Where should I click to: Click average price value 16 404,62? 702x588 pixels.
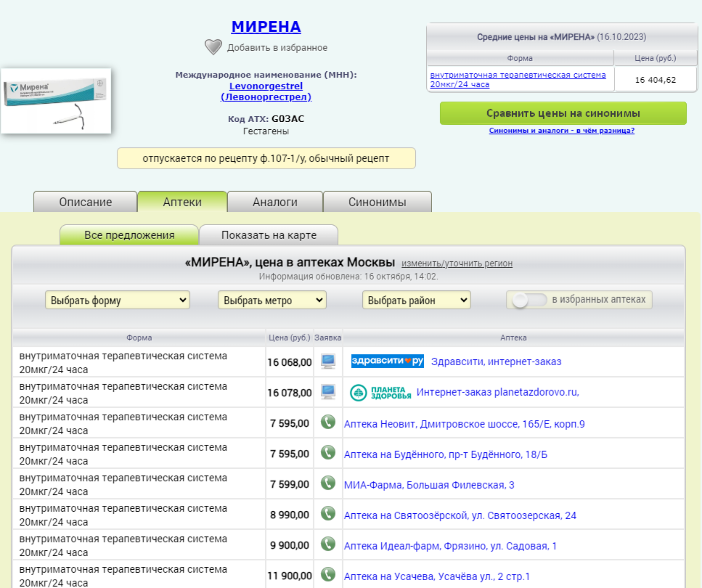pyautogui.click(x=656, y=80)
